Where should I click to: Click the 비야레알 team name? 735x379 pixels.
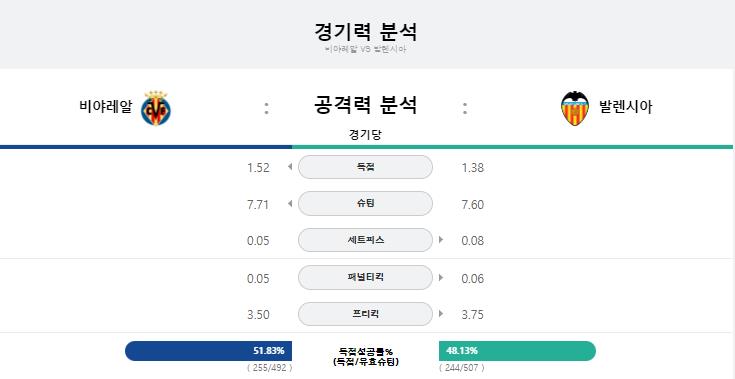coord(106,107)
